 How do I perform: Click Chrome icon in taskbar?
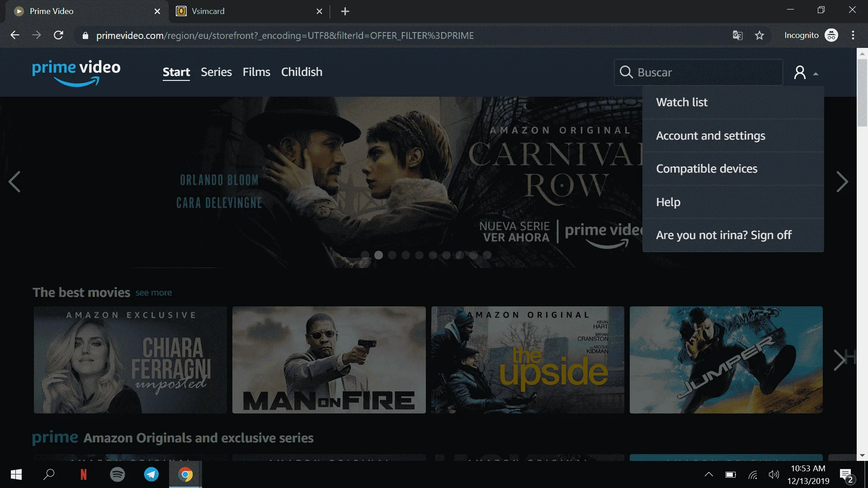[185, 474]
